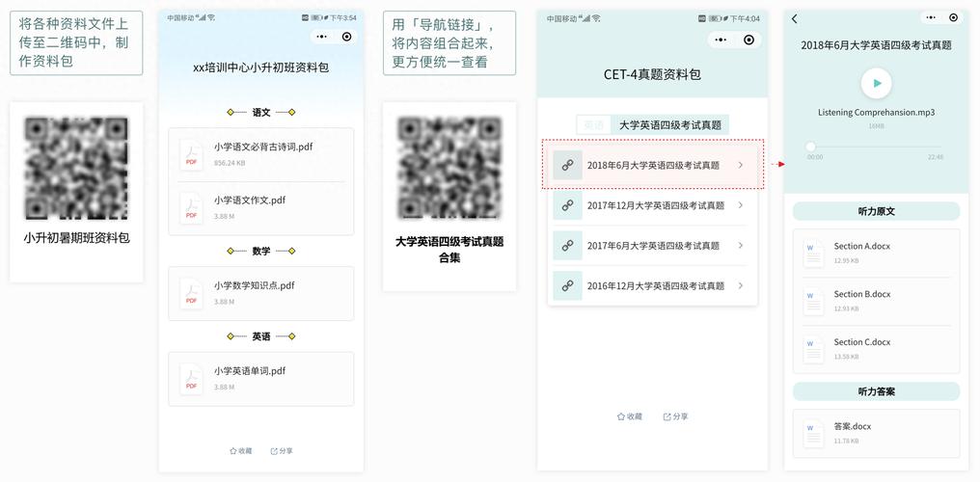
Task: Tap the link icon for 2016年12月大学英语四级考试真题
Action: (567, 286)
